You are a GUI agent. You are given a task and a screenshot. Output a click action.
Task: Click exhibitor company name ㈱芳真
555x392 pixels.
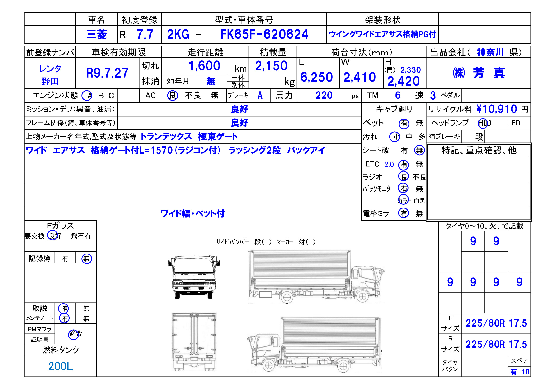(x=479, y=73)
